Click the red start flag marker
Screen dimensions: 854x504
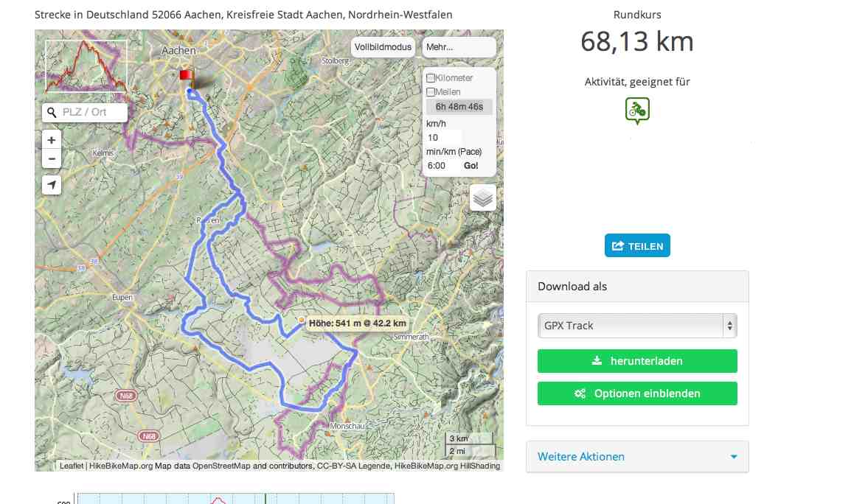pos(186,76)
